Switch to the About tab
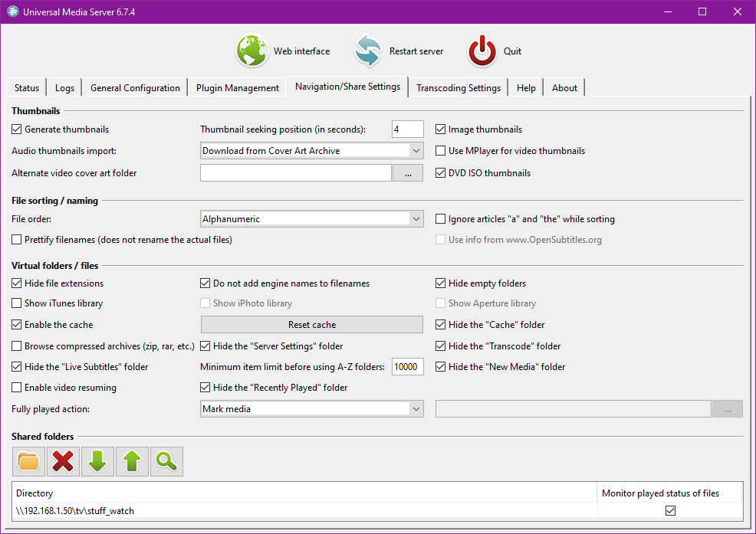Image resolution: width=756 pixels, height=534 pixels. point(564,87)
